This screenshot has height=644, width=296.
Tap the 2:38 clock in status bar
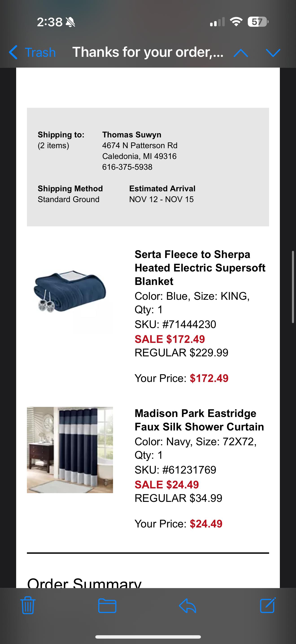[x=50, y=22]
